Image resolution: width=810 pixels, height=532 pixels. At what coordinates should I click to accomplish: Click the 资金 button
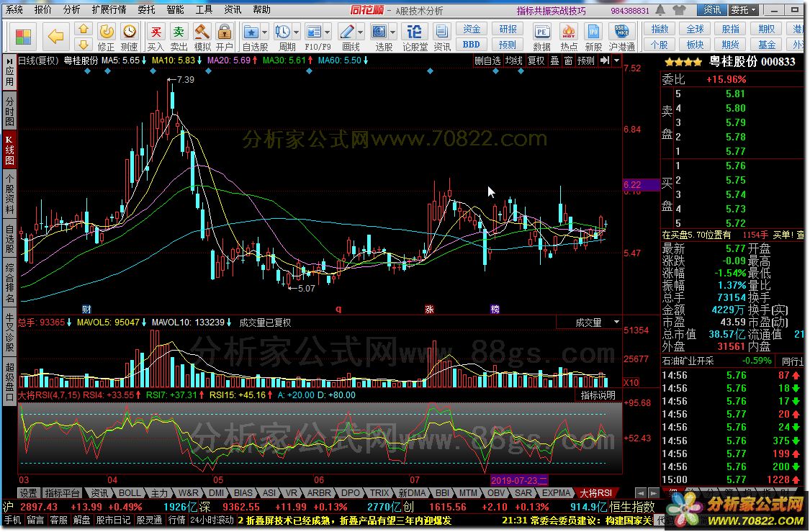(471, 29)
